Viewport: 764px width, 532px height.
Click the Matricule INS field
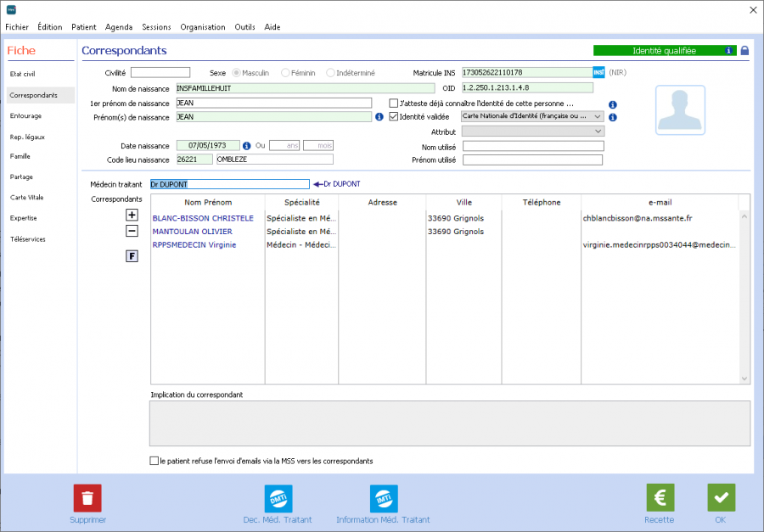point(527,73)
